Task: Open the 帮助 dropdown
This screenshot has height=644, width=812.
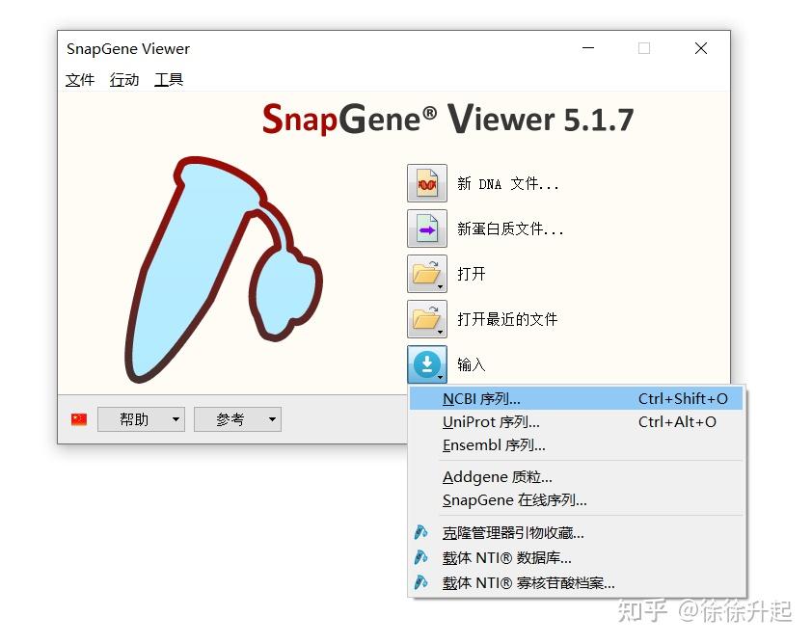Action: tap(141, 418)
